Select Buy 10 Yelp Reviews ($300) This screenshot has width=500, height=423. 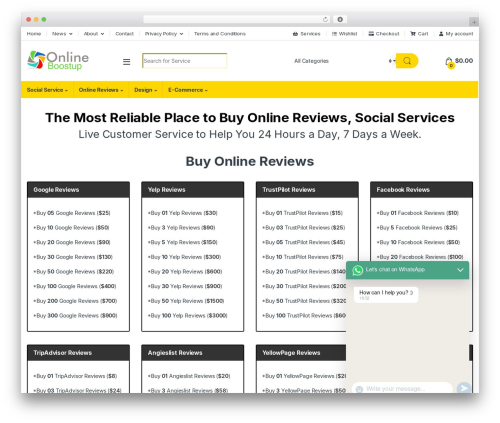click(x=184, y=257)
